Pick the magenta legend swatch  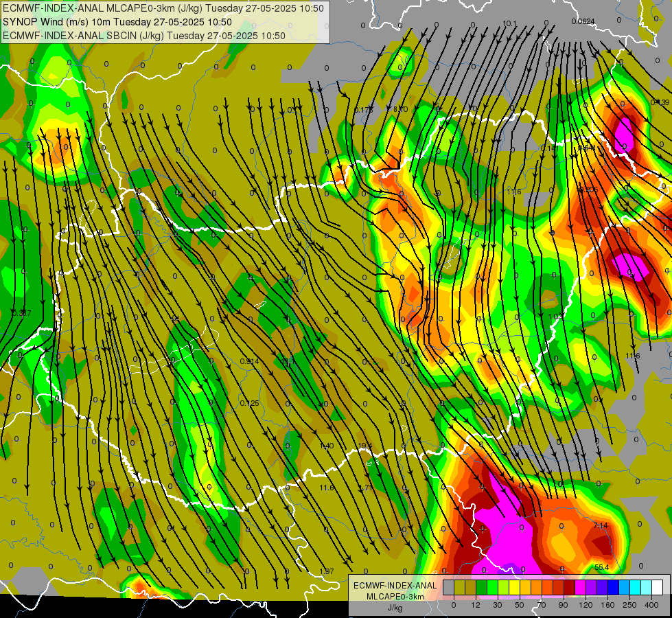581,587
